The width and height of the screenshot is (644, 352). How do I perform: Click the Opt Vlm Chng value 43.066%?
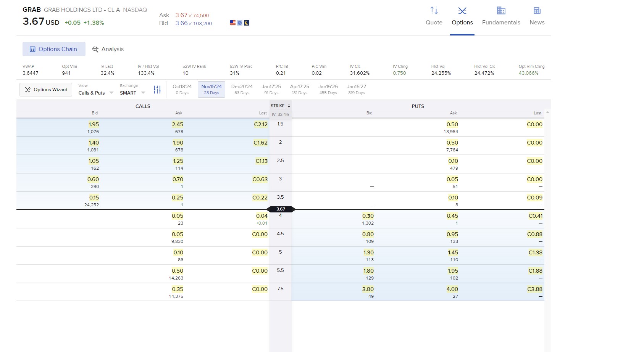coord(528,73)
